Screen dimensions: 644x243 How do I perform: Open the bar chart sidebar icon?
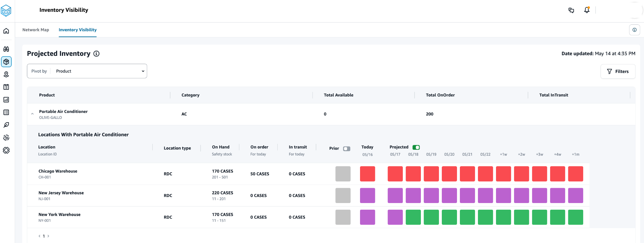[x=6, y=100]
